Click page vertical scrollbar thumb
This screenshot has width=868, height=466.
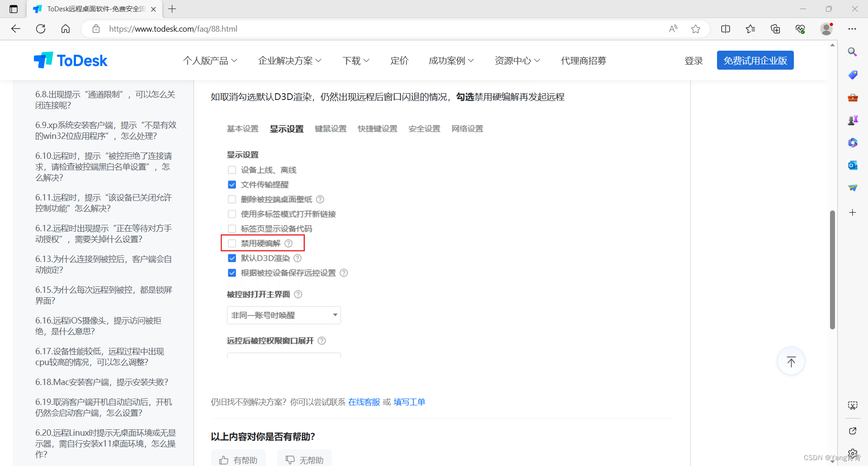[x=832, y=270]
